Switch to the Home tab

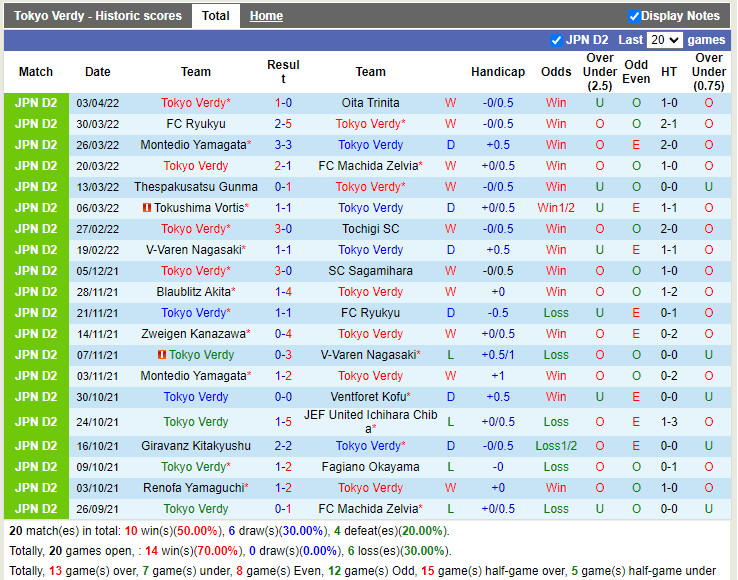click(266, 16)
